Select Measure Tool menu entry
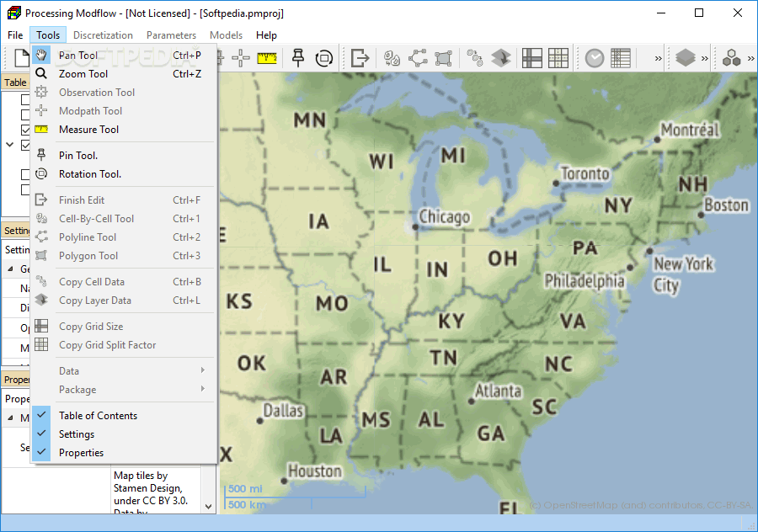758x532 pixels. click(125, 129)
